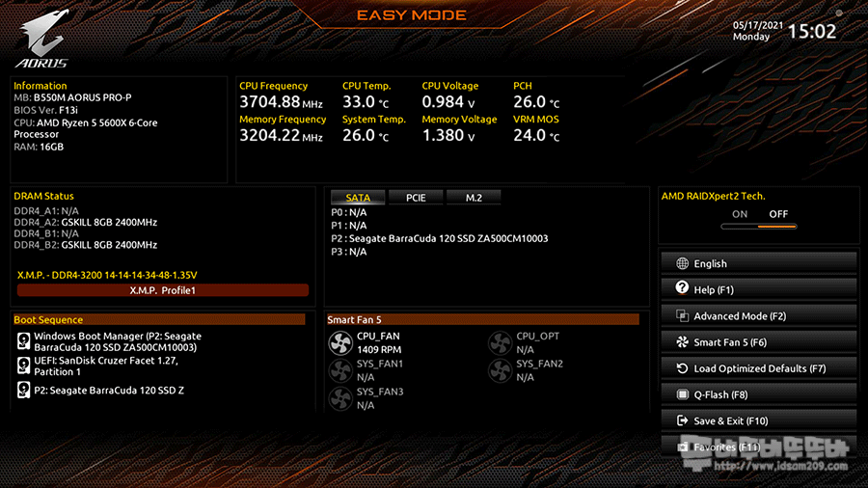Click Load Optimized Defaults (F7)

[758, 368]
